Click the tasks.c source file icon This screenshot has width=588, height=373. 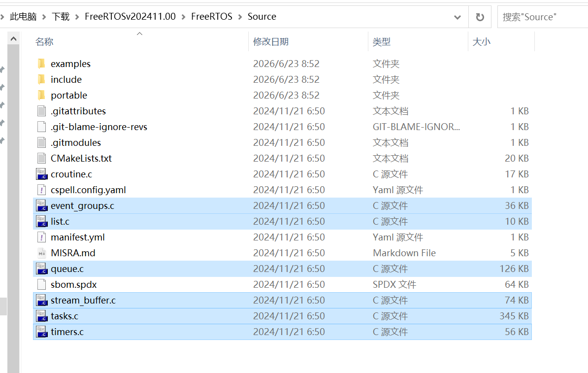click(x=42, y=316)
